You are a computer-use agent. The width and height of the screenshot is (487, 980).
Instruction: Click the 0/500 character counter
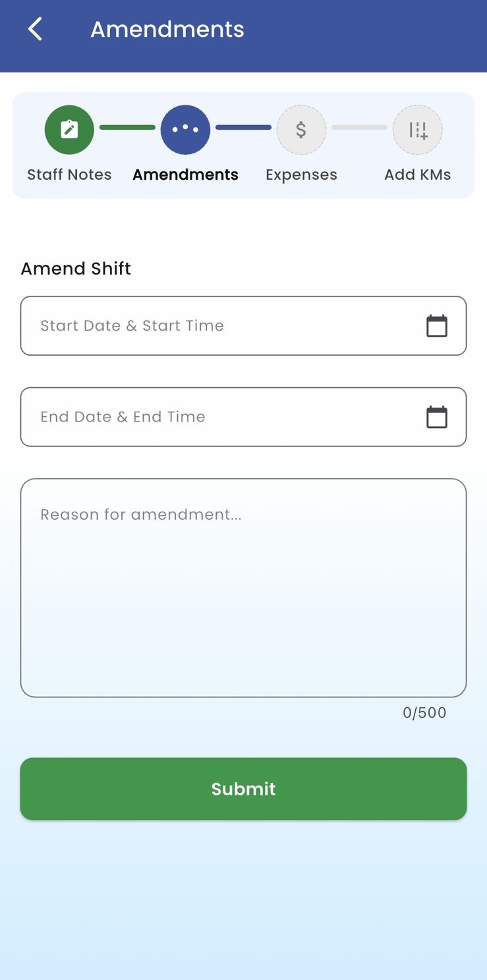(424, 713)
